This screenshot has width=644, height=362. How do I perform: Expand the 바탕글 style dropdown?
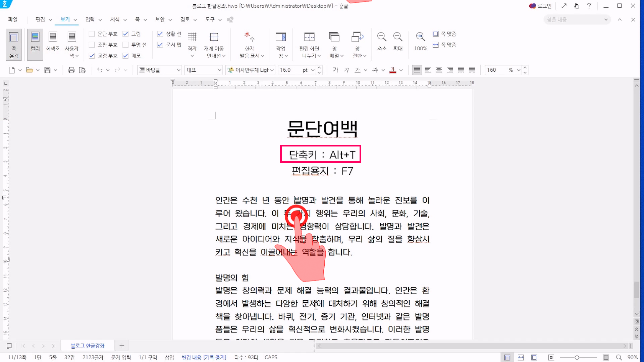(x=178, y=70)
